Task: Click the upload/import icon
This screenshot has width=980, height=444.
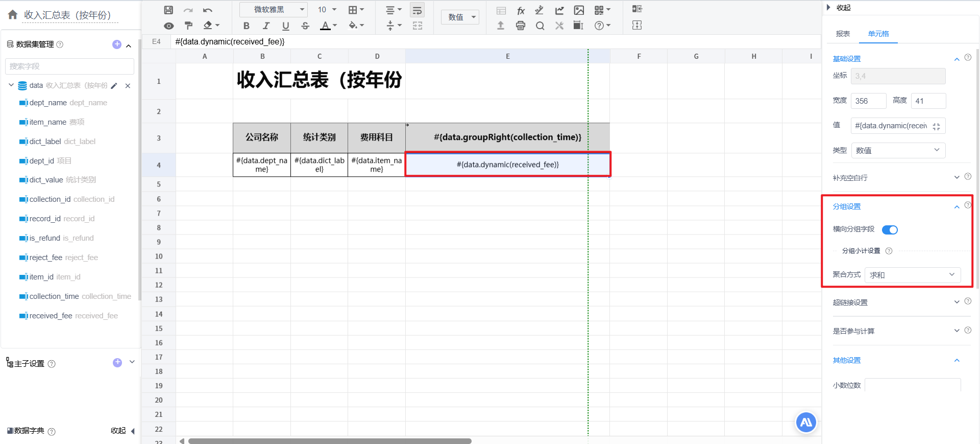Action: click(501, 26)
